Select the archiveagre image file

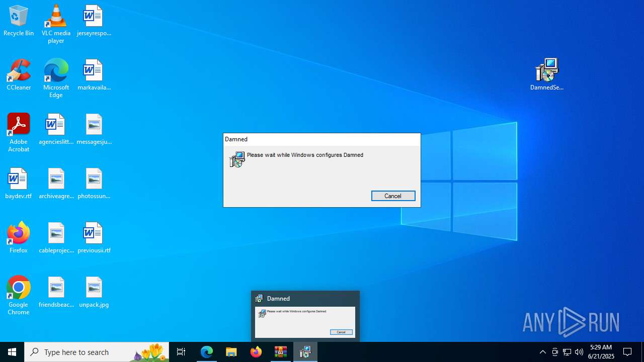coord(56,184)
